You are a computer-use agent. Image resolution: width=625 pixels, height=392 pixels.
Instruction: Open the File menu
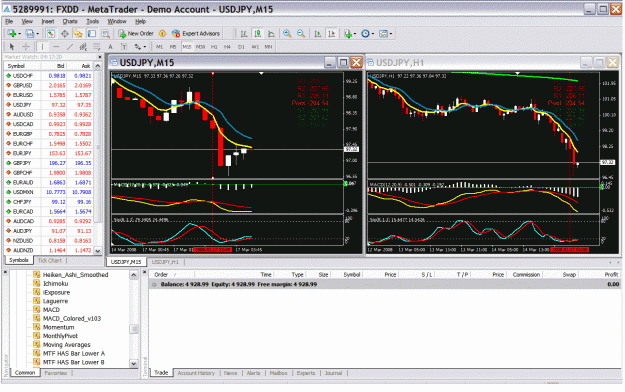pyautogui.click(x=9, y=22)
